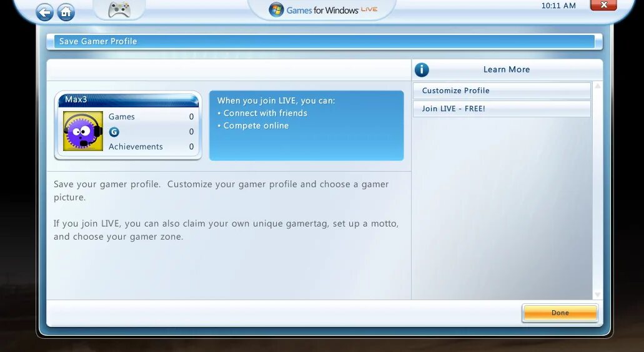Close the Games for Windows LIVE overlay
This screenshot has width=644, height=352.
[603, 5]
